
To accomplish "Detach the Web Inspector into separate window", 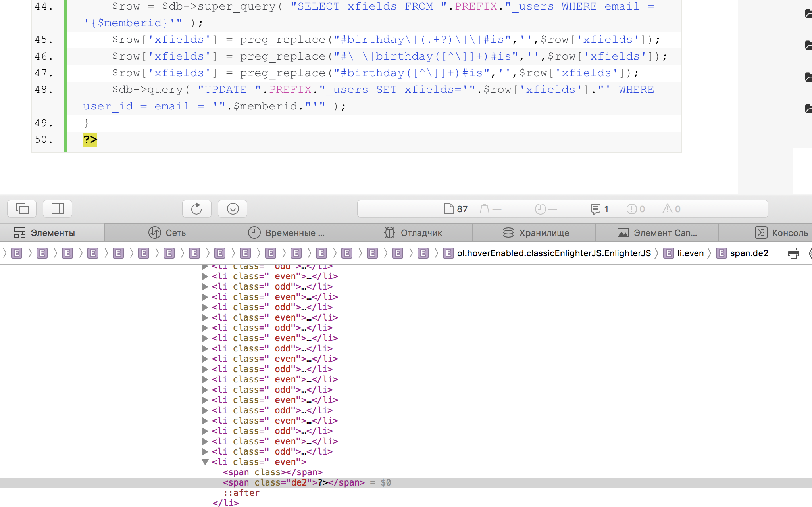I will click(x=22, y=209).
